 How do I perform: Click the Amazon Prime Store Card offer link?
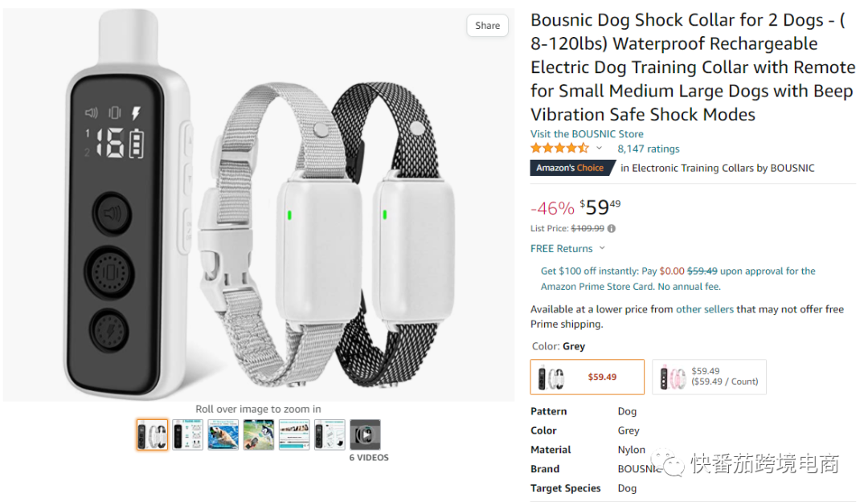point(678,279)
